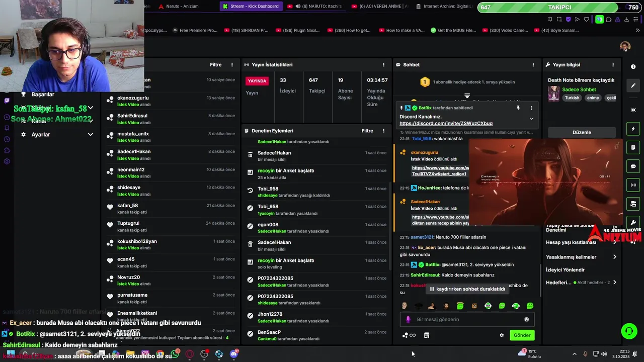Open the pinned message three-dot menu
This screenshot has width=644, height=362.
(531, 108)
